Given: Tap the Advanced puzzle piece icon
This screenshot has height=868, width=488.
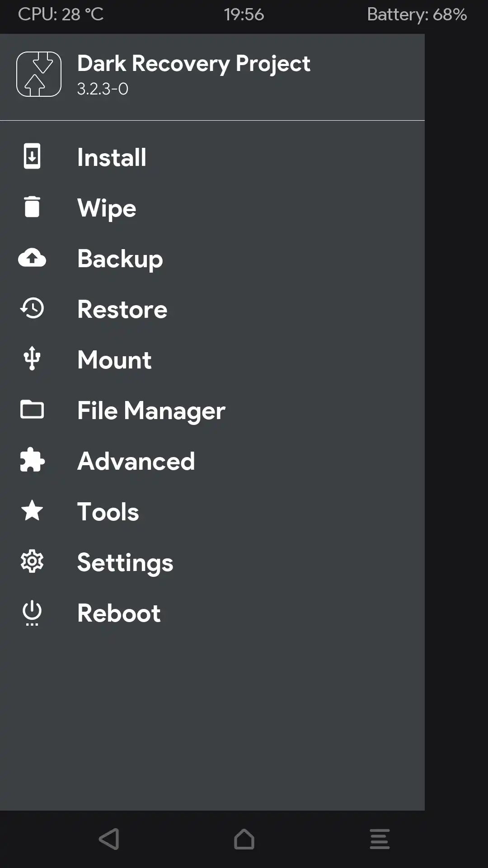Looking at the screenshot, I should click(x=32, y=460).
